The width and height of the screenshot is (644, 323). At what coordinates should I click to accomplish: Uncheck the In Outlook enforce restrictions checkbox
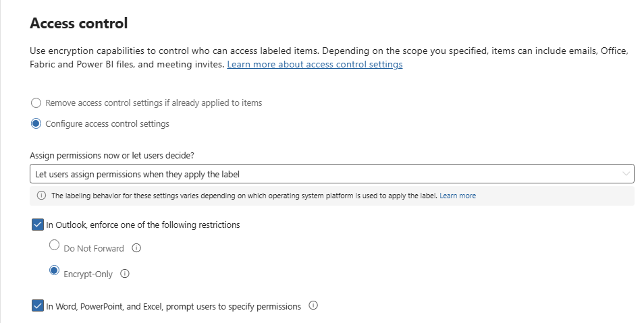38,225
